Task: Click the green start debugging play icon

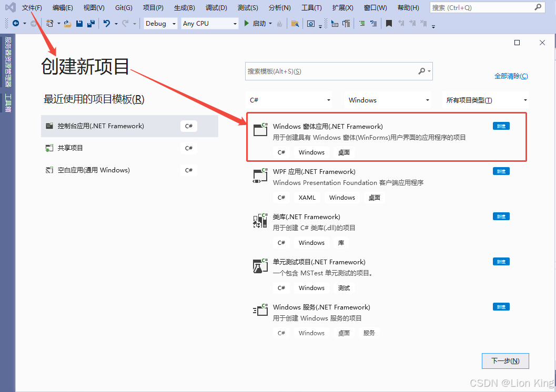Action: [247, 23]
